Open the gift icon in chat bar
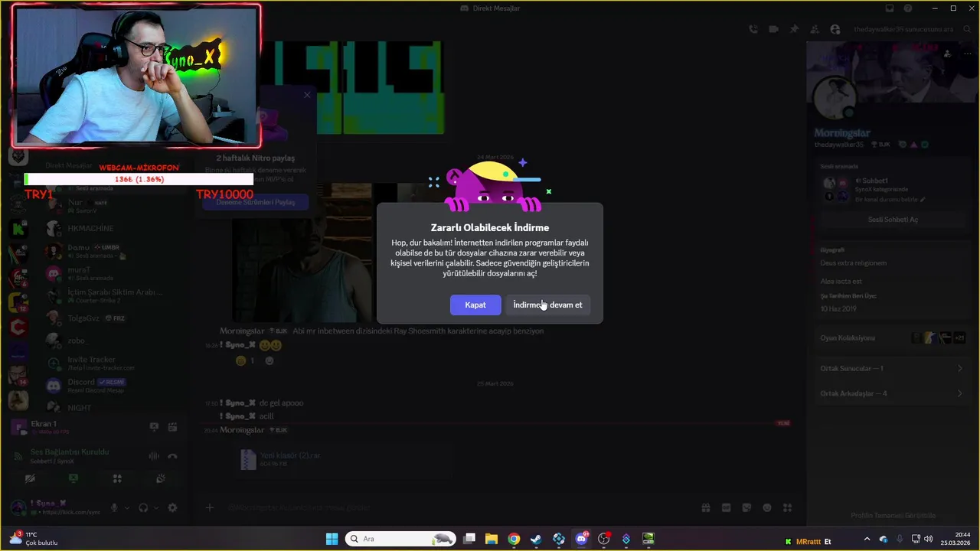Image resolution: width=980 pixels, height=551 pixels. [706, 507]
